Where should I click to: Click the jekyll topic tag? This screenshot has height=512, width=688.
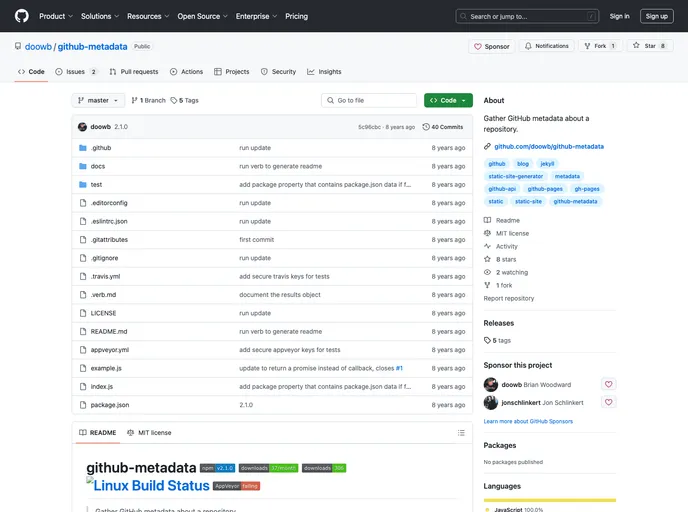[547, 164]
